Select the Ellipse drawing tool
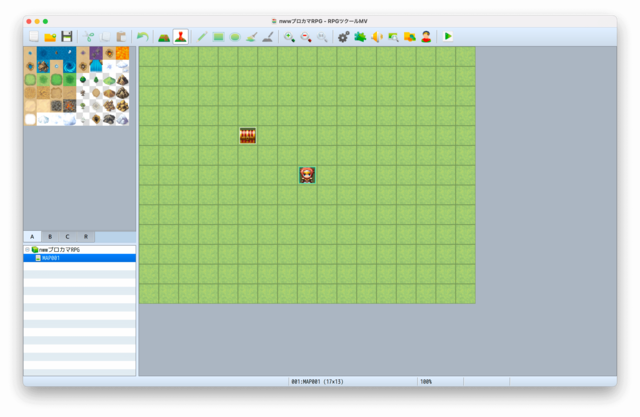Screen dimensions: 640x417 [235, 37]
